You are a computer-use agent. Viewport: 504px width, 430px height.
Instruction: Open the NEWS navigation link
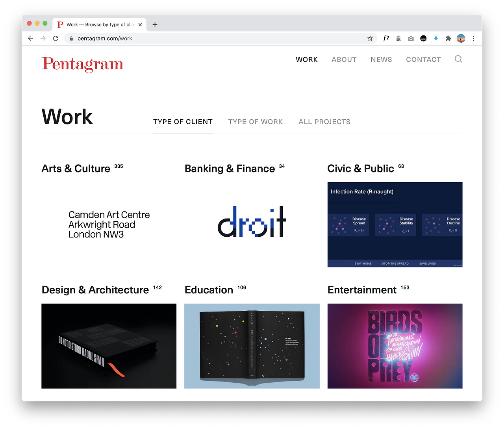pos(381,59)
